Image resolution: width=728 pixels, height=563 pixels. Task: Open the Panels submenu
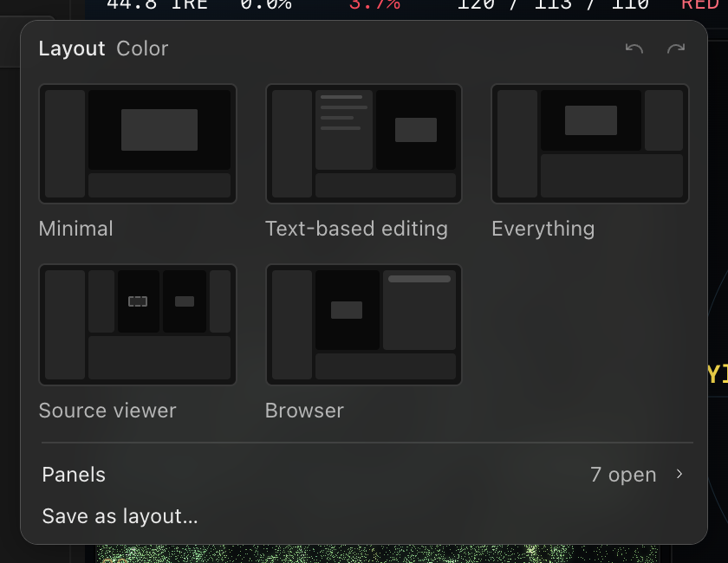pos(364,475)
